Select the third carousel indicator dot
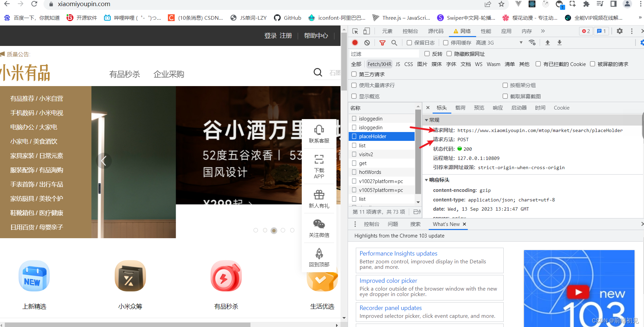Screen dimensions: 644x327 click(x=274, y=230)
